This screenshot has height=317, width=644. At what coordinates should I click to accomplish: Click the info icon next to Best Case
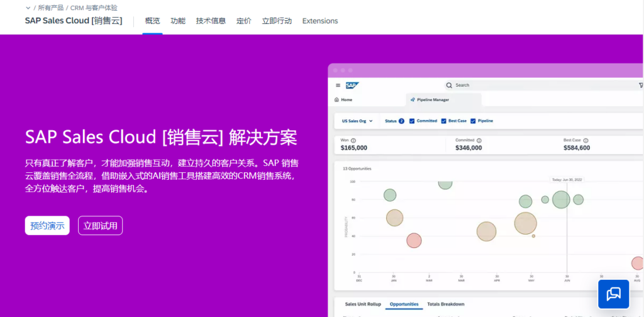[x=586, y=140]
